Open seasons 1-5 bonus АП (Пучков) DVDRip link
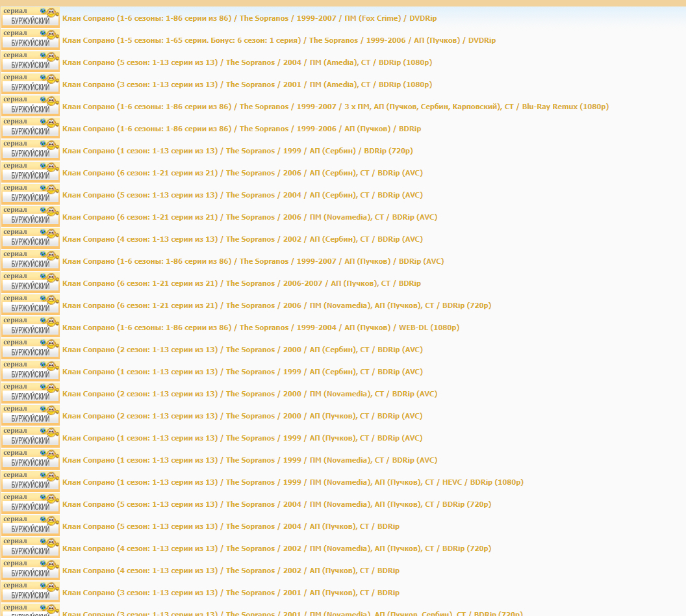This screenshot has width=686, height=616. pos(279,40)
